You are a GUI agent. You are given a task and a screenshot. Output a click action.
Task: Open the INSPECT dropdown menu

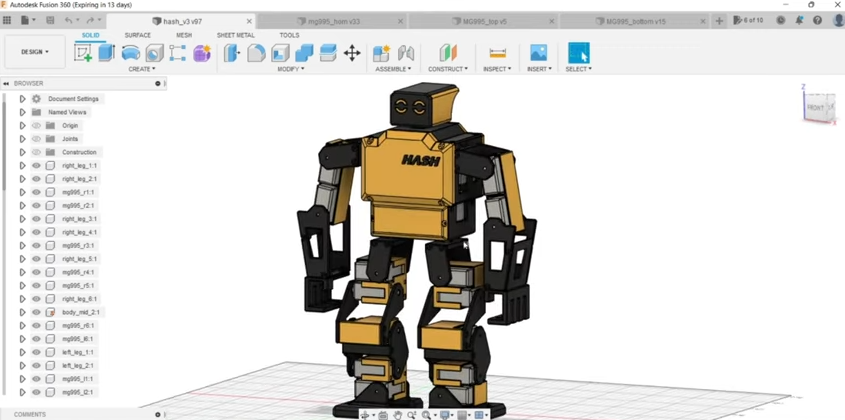(497, 69)
